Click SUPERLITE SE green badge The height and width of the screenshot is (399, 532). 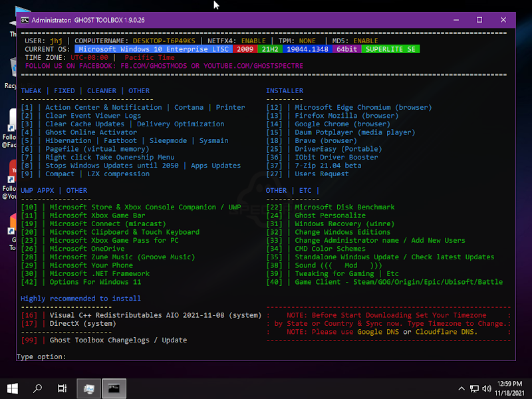pyautogui.click(x=390, y=49)
